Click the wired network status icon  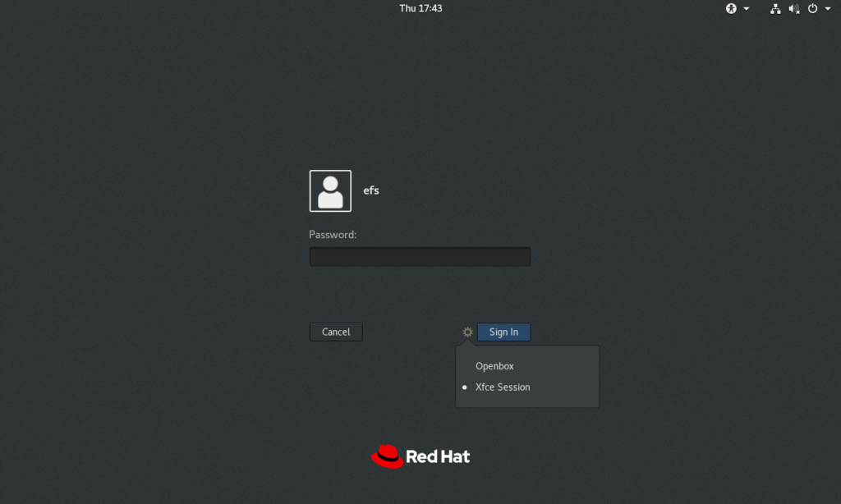[x=775, y=8]
